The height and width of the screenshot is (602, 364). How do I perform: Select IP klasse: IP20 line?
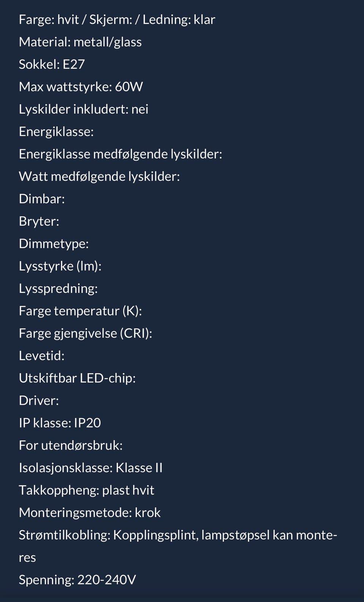point(60,423)
